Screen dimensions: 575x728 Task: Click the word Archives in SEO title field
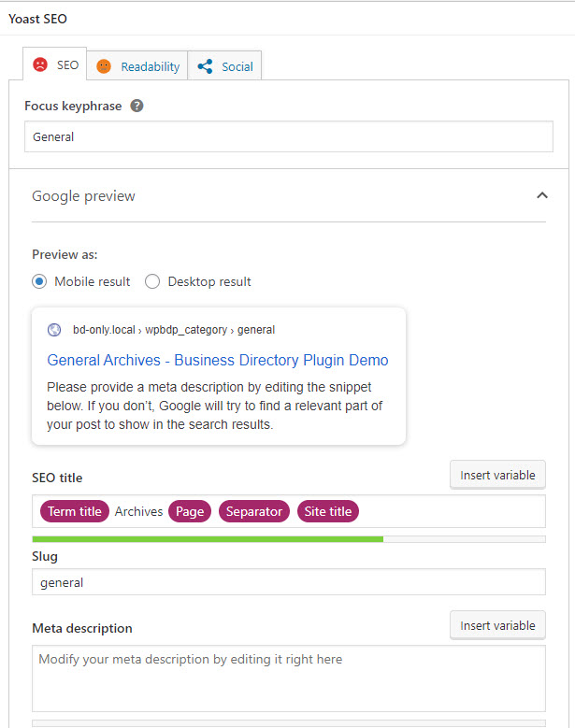tap(139, 511)
